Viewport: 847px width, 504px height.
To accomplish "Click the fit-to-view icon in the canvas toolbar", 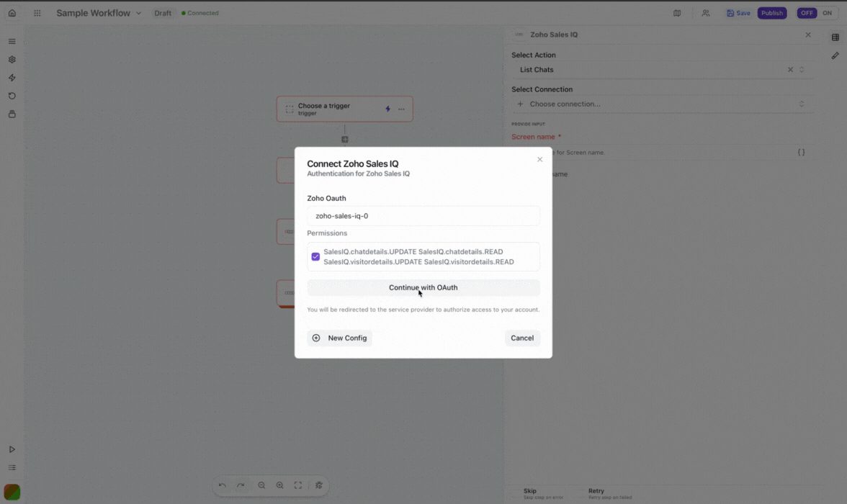I will point(297,485).
